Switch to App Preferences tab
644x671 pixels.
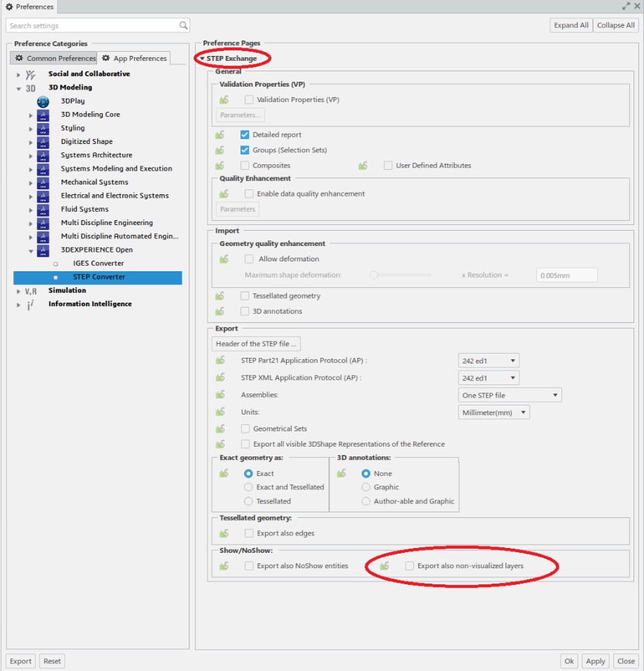(x=134, y=58)
